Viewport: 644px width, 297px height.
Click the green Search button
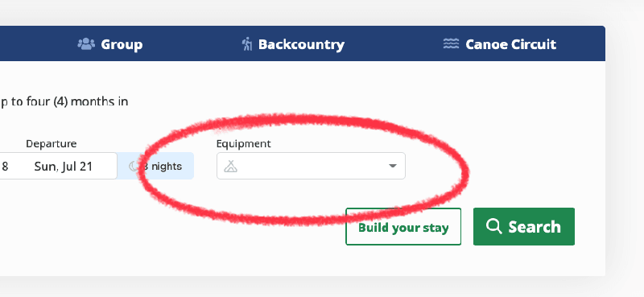click(x=524, y=227)
